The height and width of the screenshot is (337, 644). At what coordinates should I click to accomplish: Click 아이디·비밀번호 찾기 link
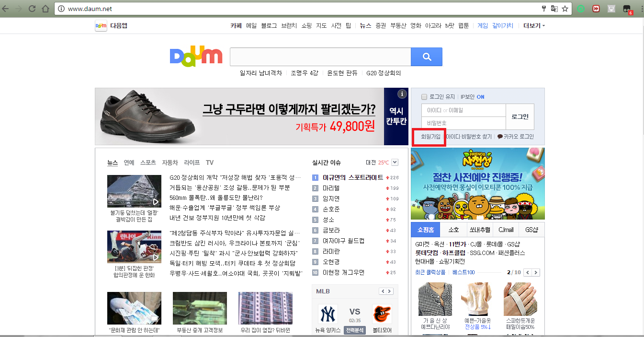469,137
